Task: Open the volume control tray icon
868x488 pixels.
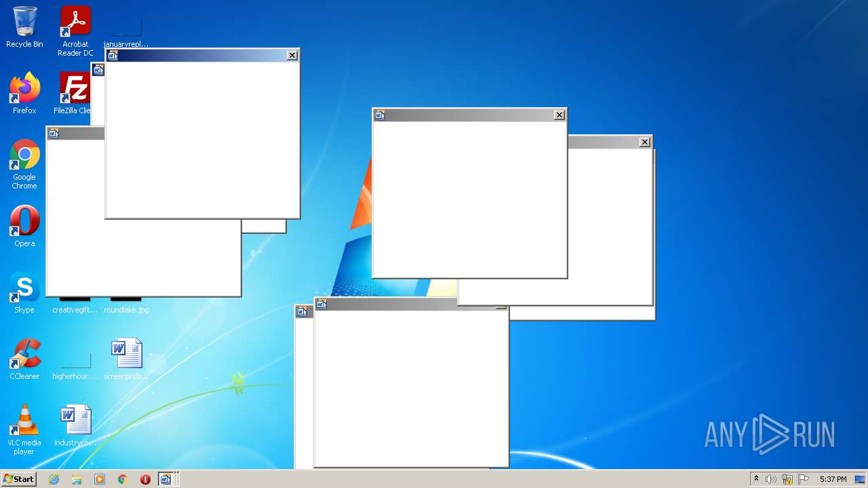Action: (x=770, y=479)
